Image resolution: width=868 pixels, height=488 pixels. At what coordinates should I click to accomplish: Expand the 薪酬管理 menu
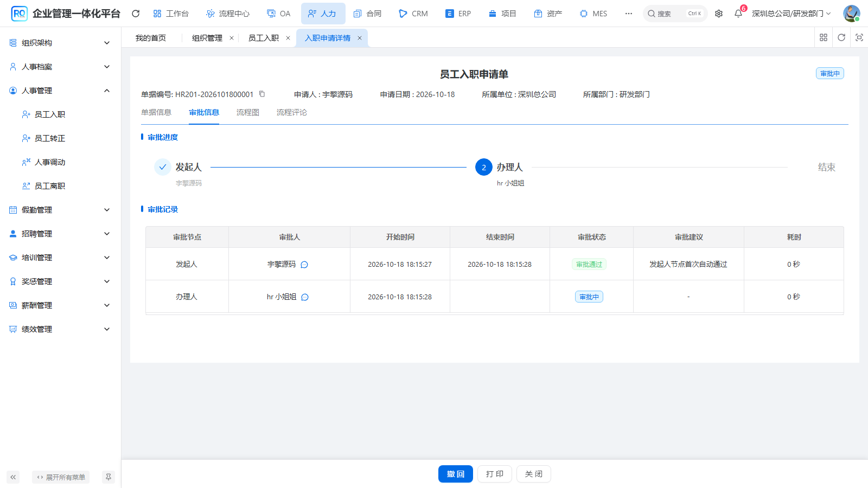click(x=60, y=305)
